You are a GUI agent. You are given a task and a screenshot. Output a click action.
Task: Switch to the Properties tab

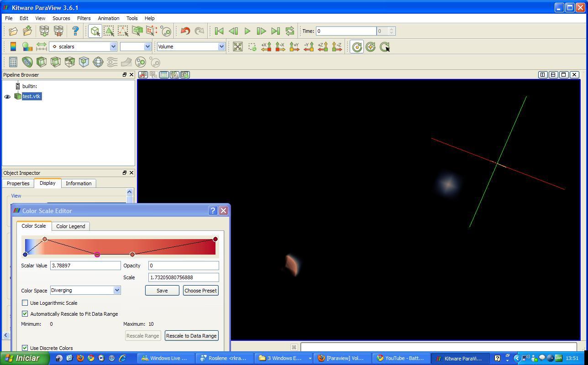[18, 183]
